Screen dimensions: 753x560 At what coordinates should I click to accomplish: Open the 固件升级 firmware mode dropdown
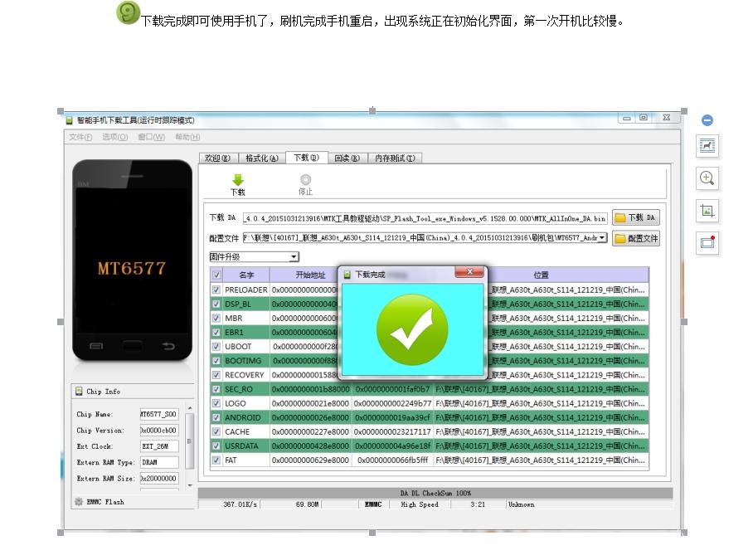click(x=294, y=256)
